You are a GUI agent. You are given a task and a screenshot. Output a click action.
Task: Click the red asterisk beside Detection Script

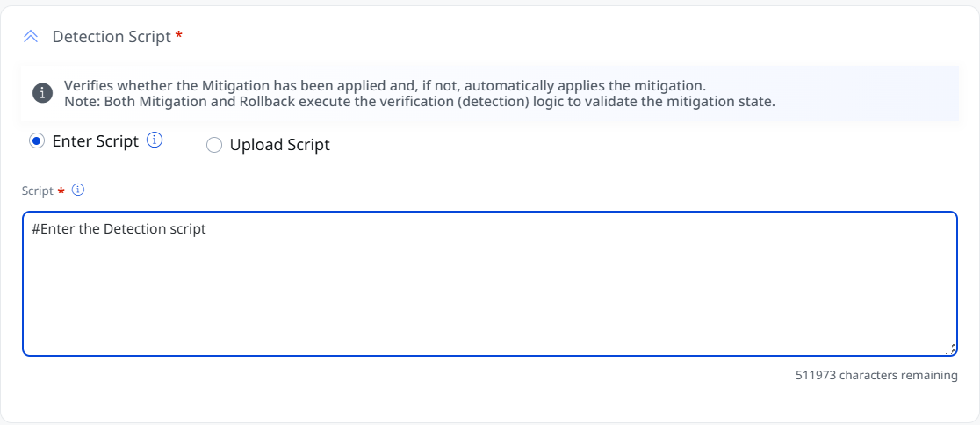click(x=179, y=37)
